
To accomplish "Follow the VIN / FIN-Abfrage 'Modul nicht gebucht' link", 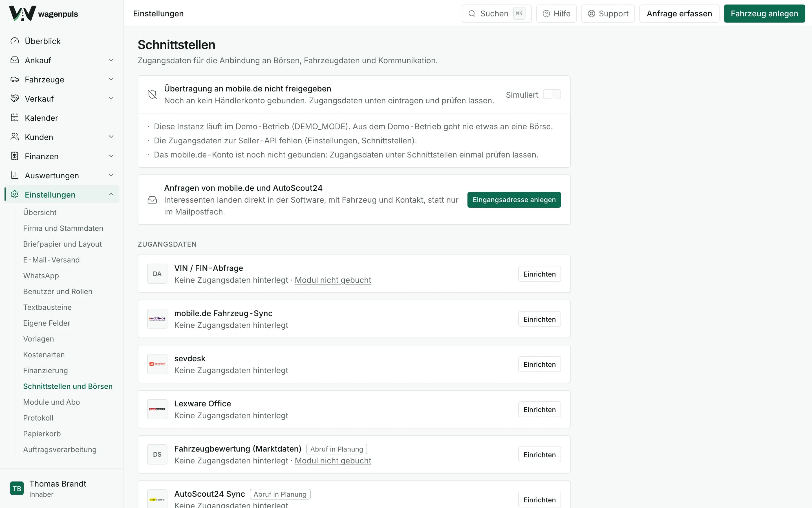I will (x=333, y=280).
